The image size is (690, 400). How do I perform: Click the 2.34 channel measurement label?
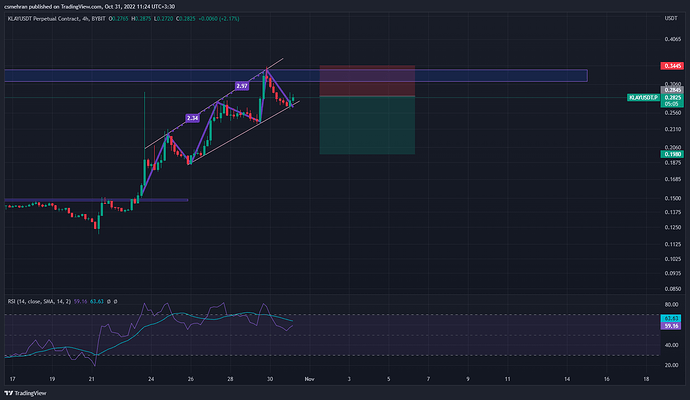[x=192, y=118]
